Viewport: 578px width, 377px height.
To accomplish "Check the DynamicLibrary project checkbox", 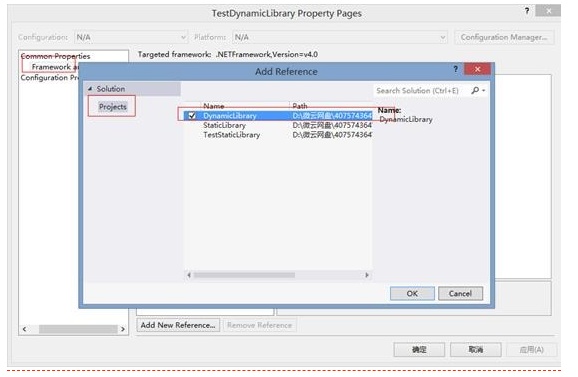I will coord(192,116).
